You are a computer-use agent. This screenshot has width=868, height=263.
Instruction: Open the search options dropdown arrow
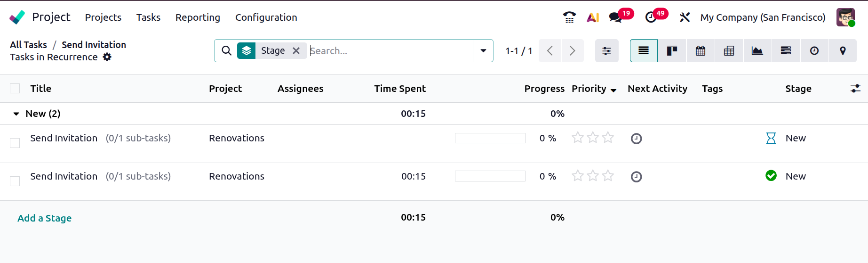[483, 51]
